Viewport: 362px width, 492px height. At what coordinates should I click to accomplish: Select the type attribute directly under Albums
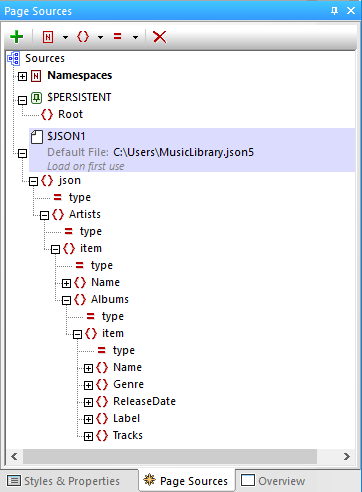coord(113,316)
